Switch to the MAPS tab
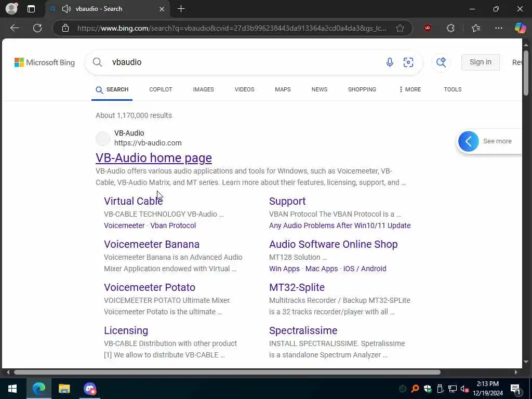Viewport: 532px width, 399px height. 283,89
